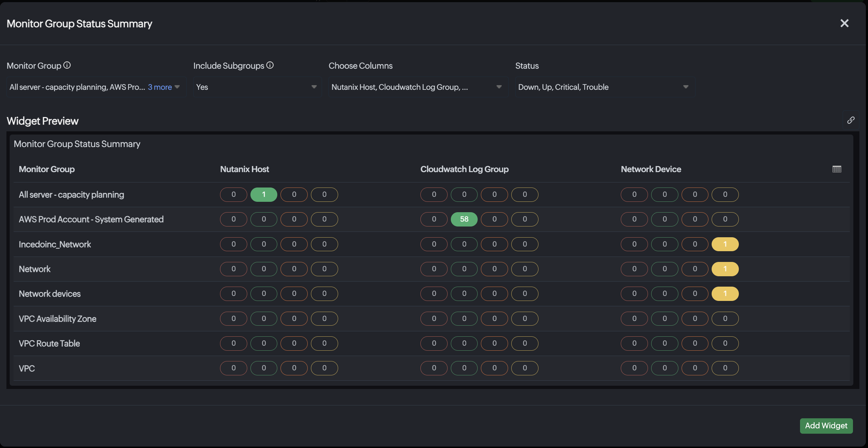
Task: Open the Choose Columns dropdown
Action: click(418, 87)
